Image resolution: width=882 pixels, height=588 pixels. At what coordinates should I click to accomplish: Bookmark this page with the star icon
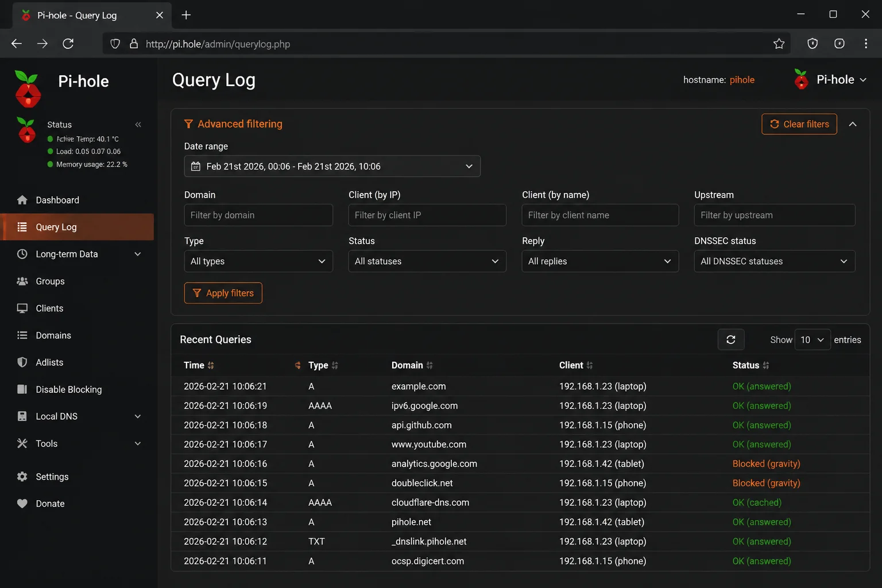tap(779, 44)
